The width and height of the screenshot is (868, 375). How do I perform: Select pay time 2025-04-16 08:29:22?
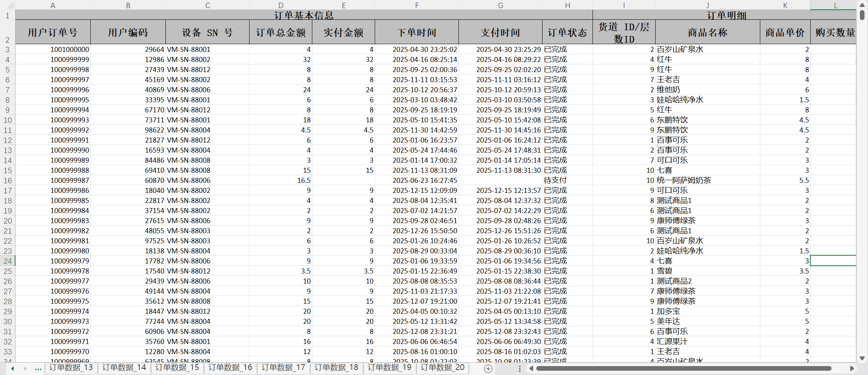(x=501, y=59)
